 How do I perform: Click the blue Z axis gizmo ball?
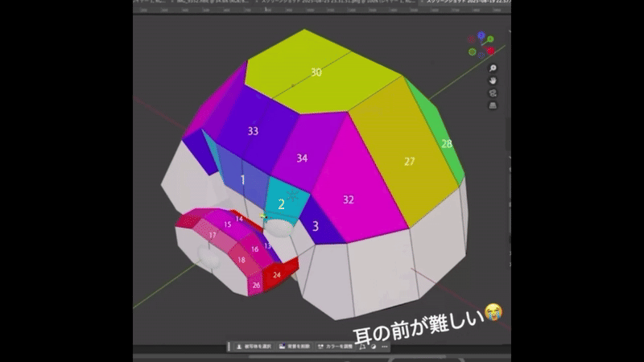[481, 36]
